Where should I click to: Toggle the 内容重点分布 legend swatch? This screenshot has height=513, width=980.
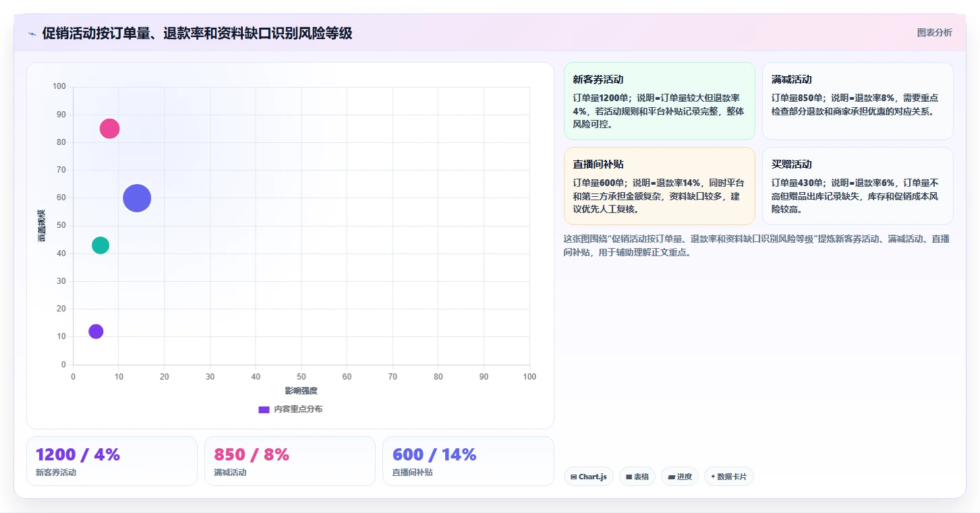coord(264,409)
